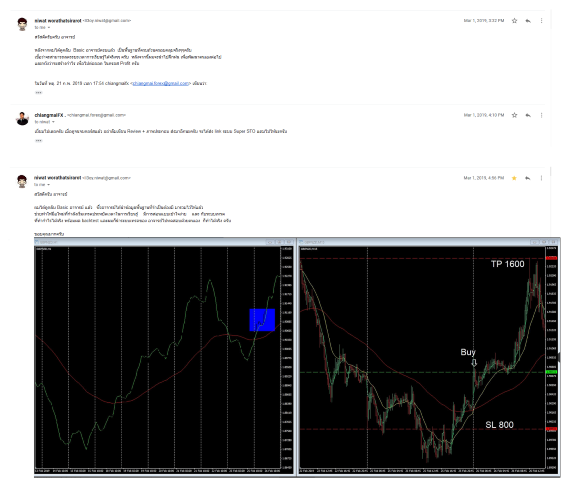Image resolution: width=575 pixels, height=480 pixels.
Task: Open more options for the third email
Action: 541,178
